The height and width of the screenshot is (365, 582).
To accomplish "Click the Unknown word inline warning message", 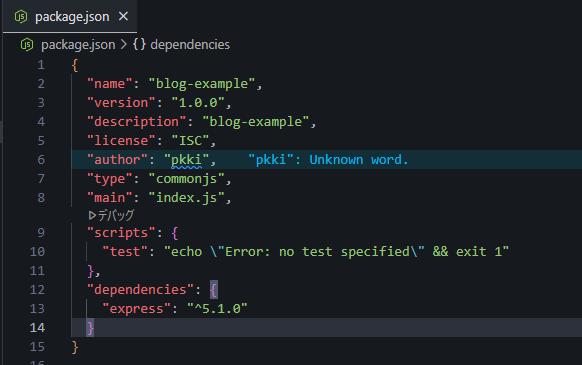I will [x=328, y=160].
